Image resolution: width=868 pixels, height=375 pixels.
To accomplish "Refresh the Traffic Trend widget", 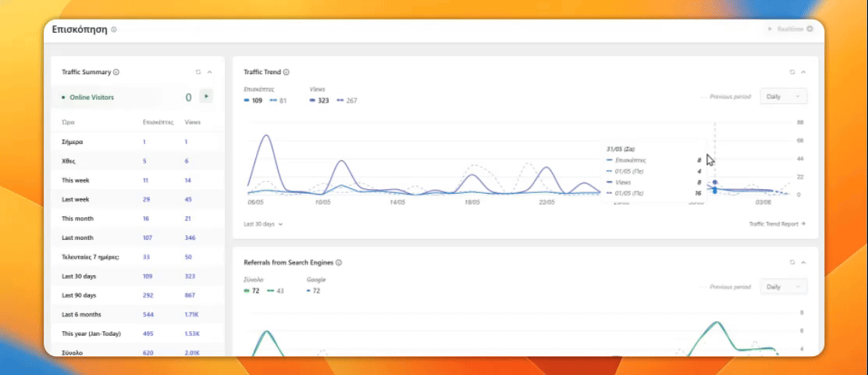I will [792, 72].
